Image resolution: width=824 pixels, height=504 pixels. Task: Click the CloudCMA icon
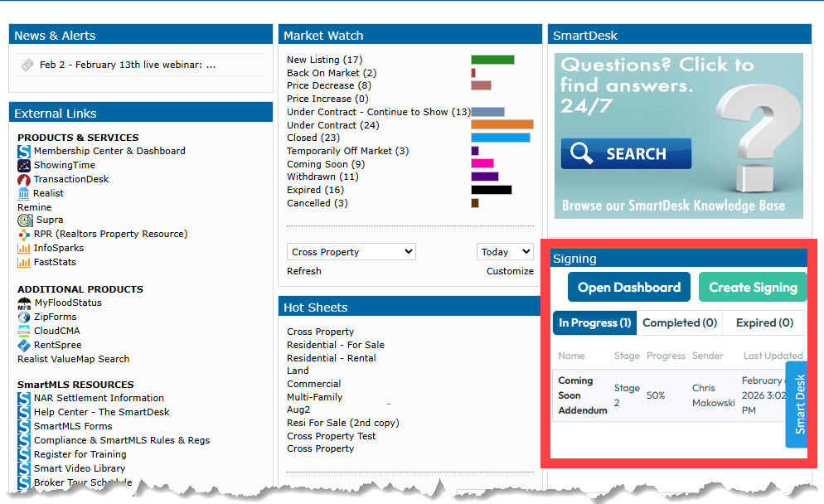pyautogui.click(x=24, y=331)
